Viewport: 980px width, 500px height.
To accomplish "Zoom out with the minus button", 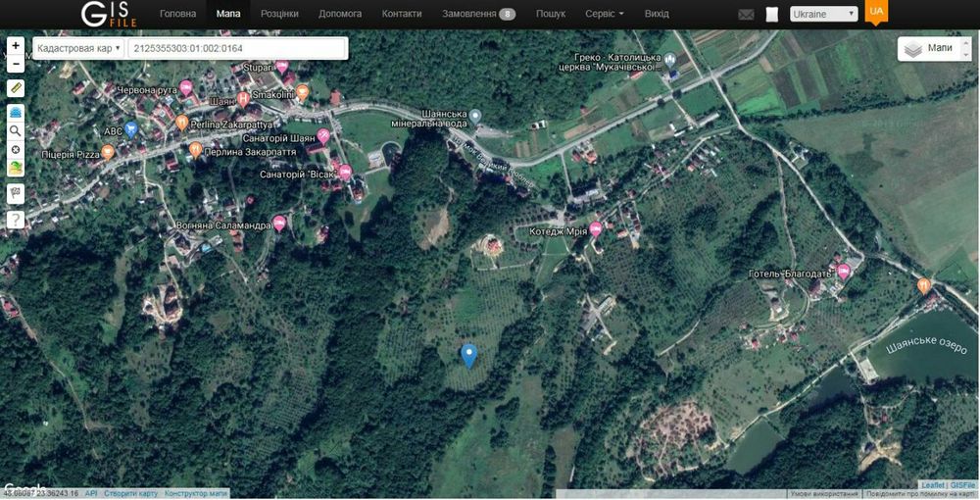I will click(16, 64).
